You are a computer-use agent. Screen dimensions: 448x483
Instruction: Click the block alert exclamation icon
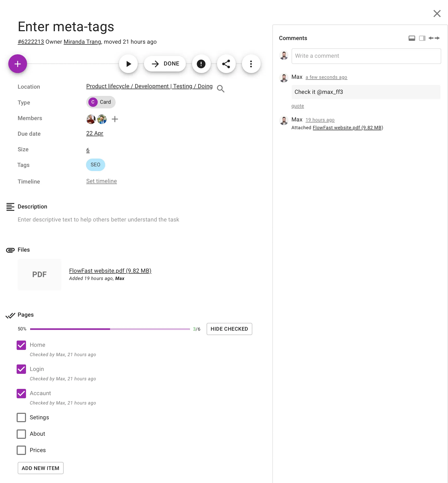(x=201, y=64)
